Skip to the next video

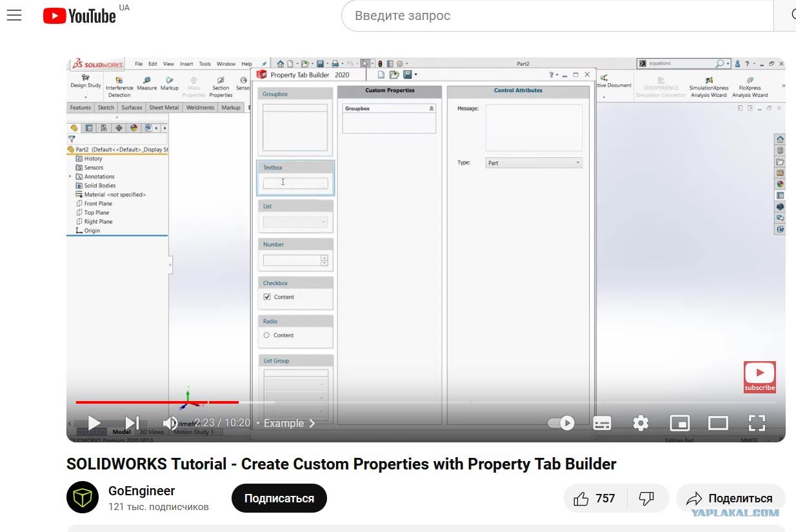[132, 423]
